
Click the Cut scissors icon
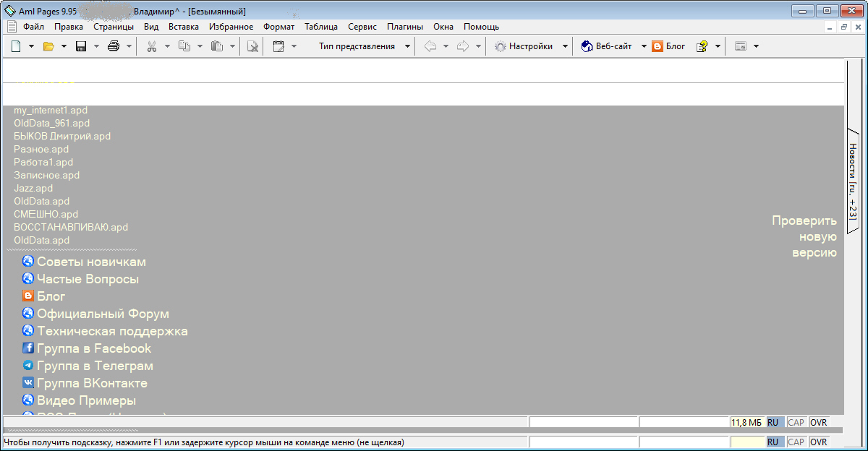click(152, 46)
